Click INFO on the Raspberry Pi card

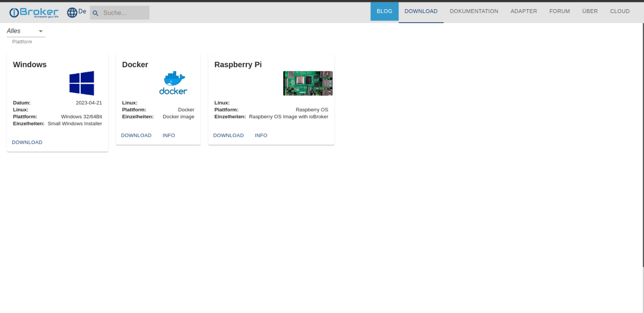click(261, 135)
